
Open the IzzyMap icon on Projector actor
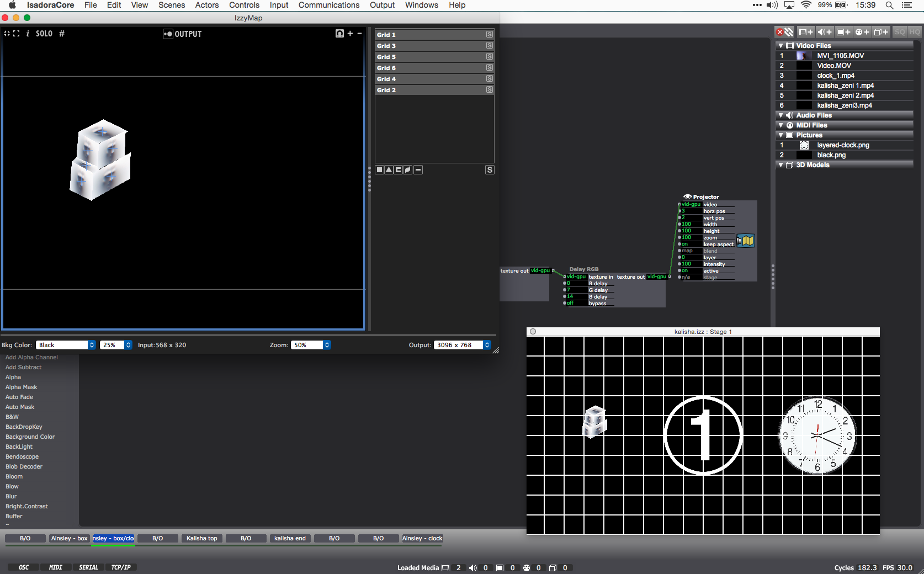[x=746, y=241]
